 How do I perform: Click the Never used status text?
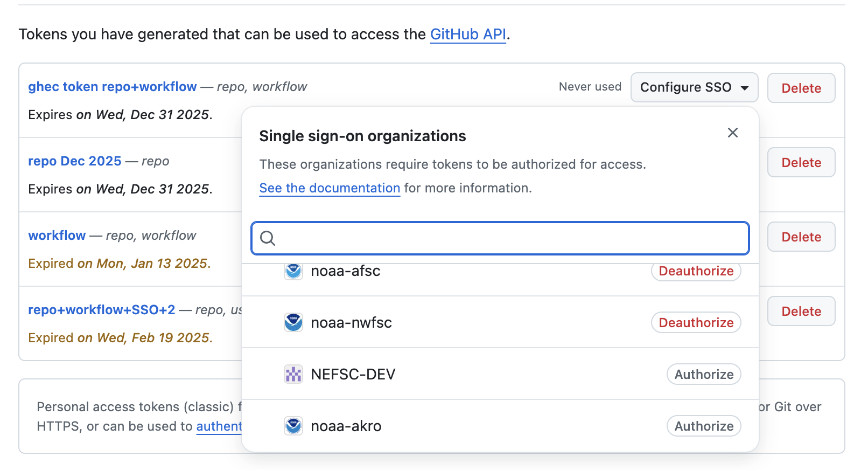[590, 87]
